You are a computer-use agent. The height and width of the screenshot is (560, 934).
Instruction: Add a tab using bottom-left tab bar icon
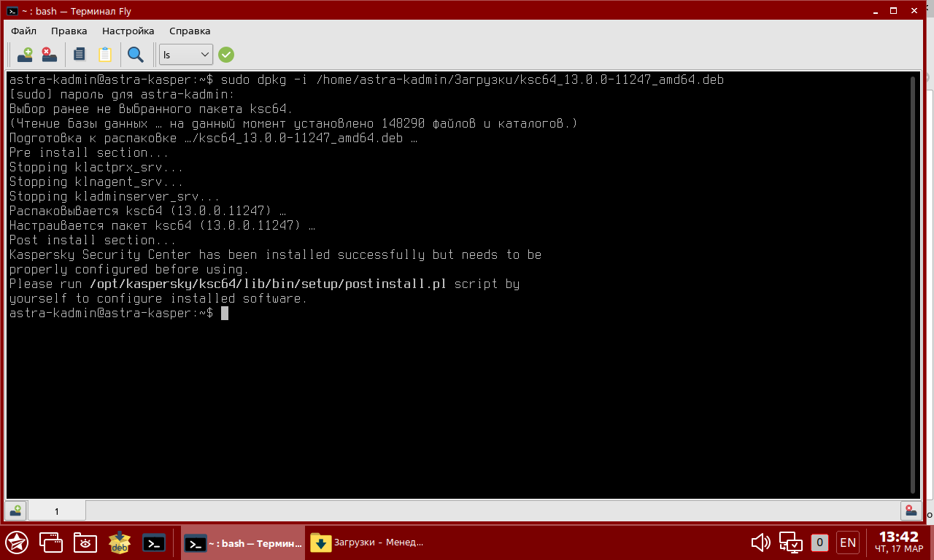click(x=16, y=510)
